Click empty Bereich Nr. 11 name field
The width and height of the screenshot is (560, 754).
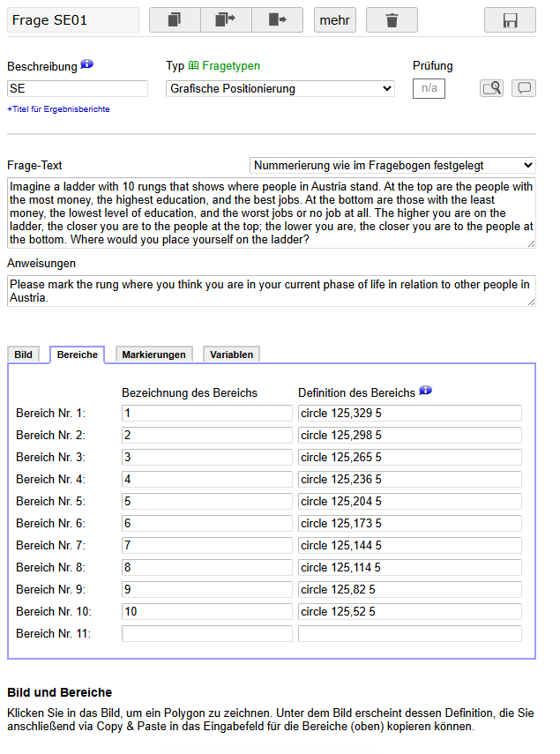pyautogui.click(x=206, y=633)
